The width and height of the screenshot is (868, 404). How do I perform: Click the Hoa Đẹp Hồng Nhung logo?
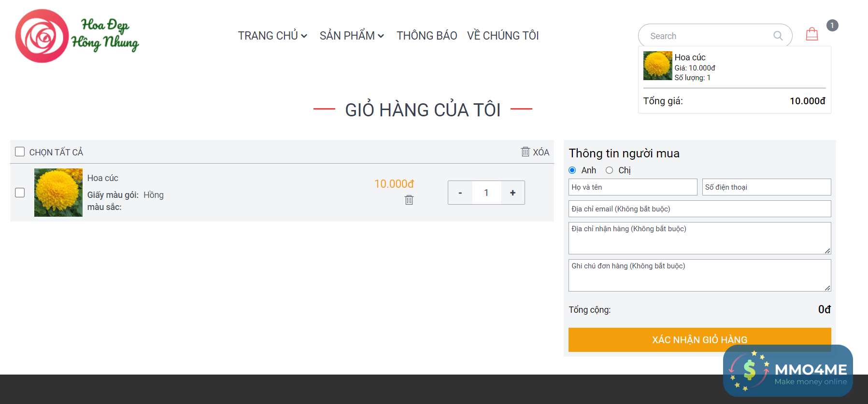pyautogui.click(x=77, y=36)
